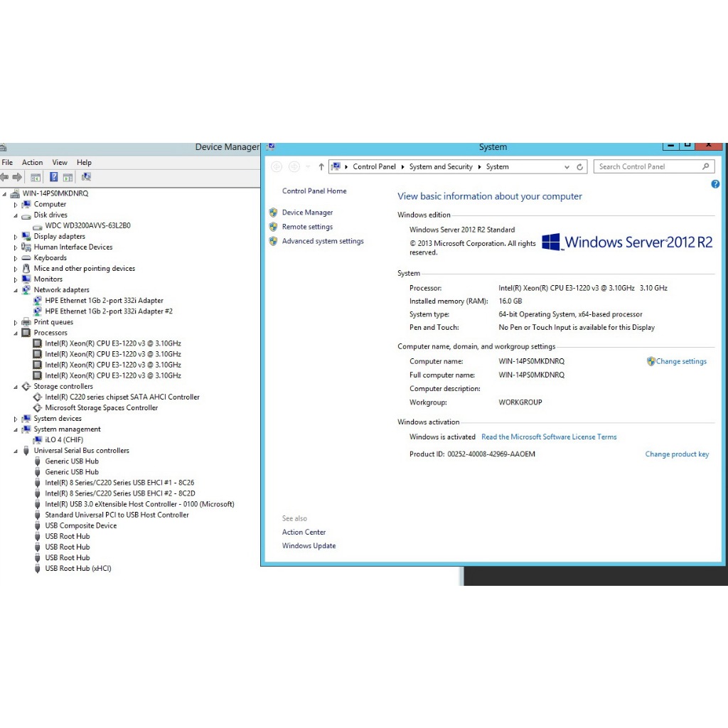This screenshot has width=728, height=728.
Task: Open Remote settings link
Action: click(x=307, y=227)
